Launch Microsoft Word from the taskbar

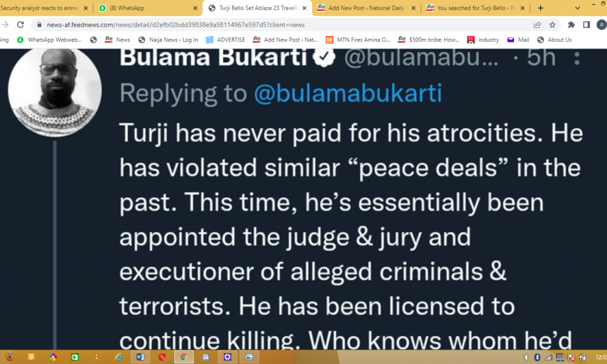pos(140,357)
